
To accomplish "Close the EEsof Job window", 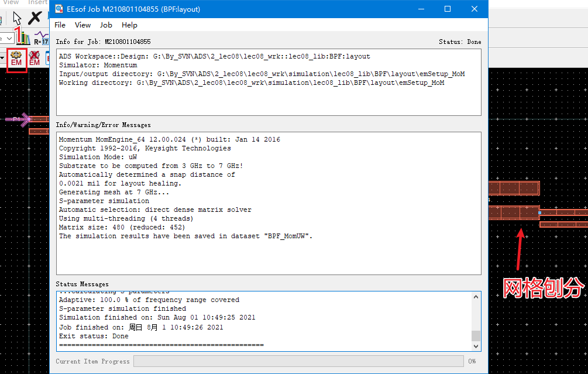I will pos(474,9).
